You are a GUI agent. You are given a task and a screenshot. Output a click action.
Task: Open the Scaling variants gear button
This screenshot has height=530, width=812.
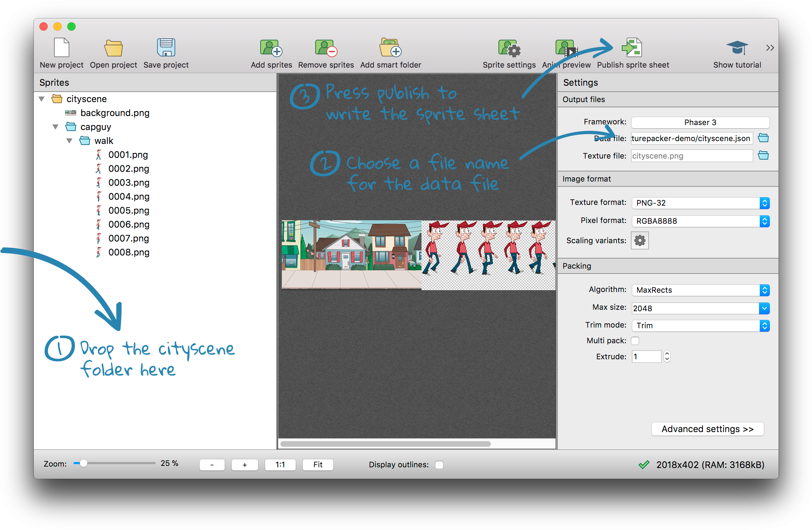[640, 240]
